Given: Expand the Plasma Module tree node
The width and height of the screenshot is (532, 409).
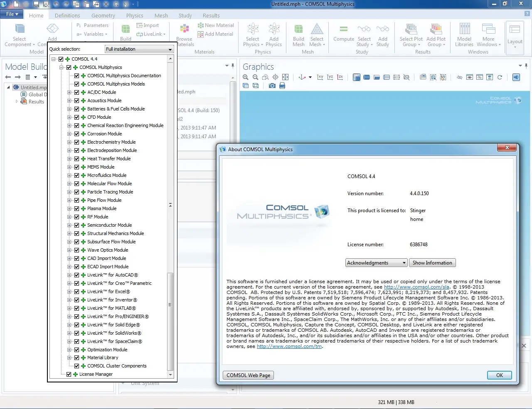Looking at the screenshot, I should point(69,208).
